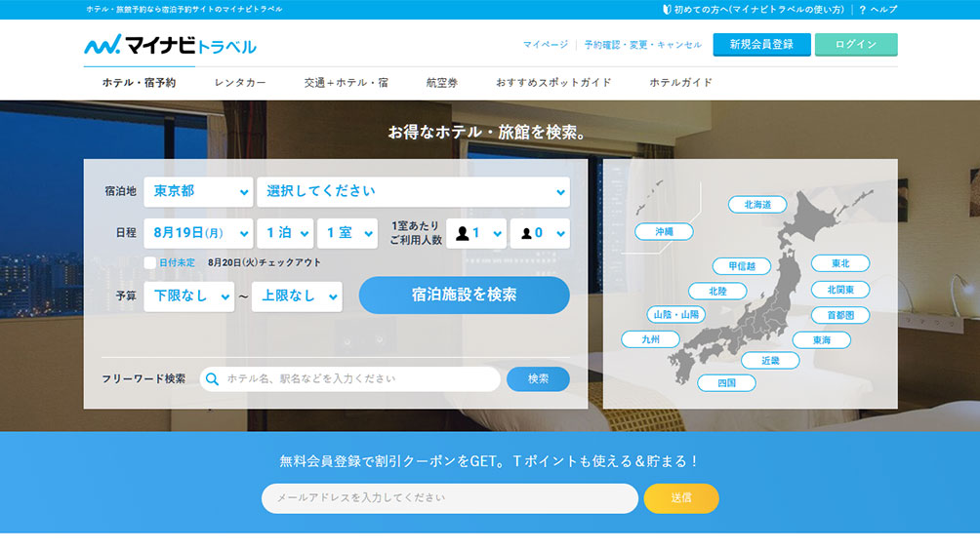Screen dimensions: 980x552
Task: Select 甲信越 region on the map
Action: pyautogui.click(x=742, y=266)
